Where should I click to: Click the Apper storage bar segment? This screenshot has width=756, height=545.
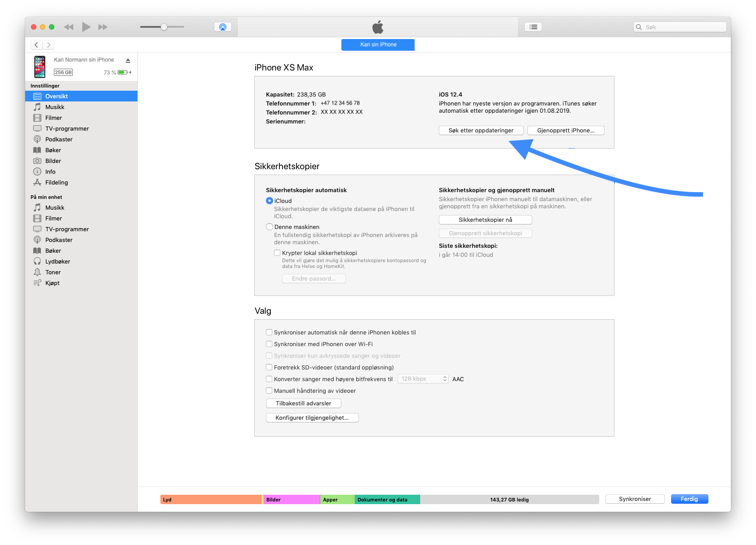click(x=338, y=499)
